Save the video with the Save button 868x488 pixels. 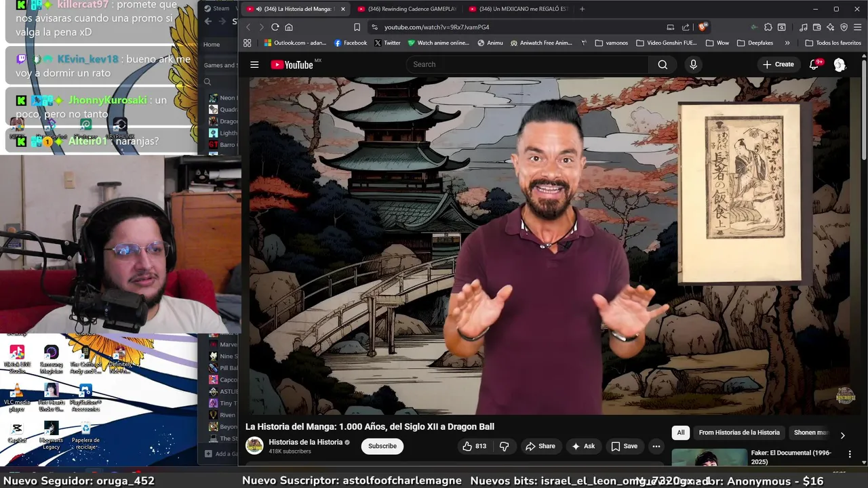click(625, 446)
